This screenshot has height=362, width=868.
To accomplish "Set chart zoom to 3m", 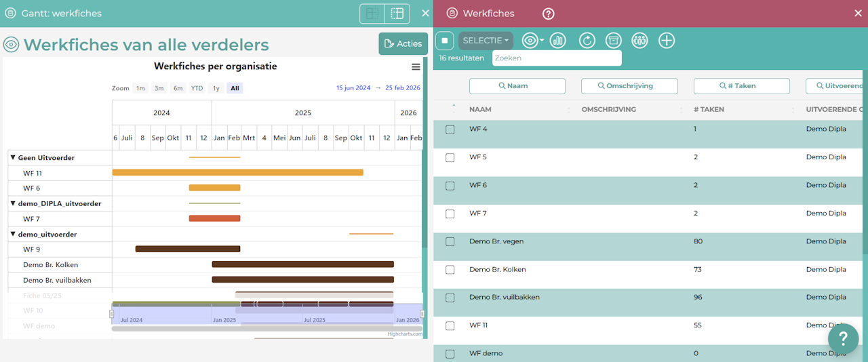I will [159, 88].
